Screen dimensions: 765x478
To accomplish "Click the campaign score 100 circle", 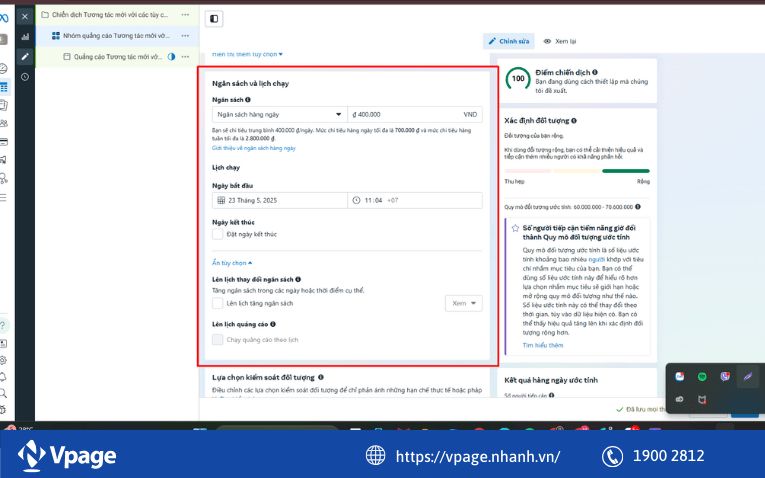I will (518, 79).
